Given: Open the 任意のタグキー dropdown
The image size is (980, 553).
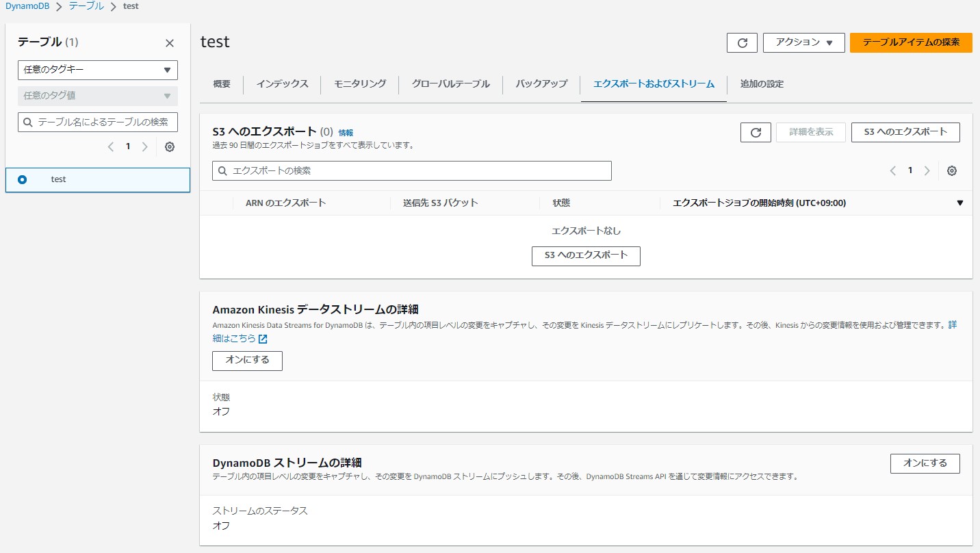Looking at the screenshot, I should pyautogui.click(x=97, y=70).
